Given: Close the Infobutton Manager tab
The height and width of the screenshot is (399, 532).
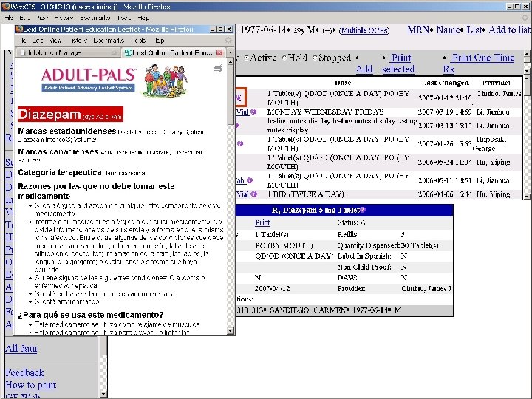Looking at the screenshot, I should [x=115, y=52].
